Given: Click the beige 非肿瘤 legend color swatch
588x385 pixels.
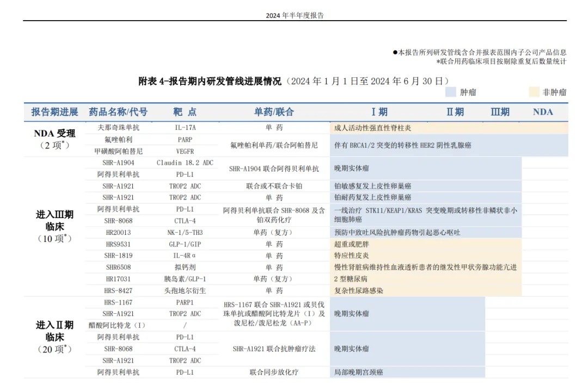Looking at the screenshot, I should 534,92.
